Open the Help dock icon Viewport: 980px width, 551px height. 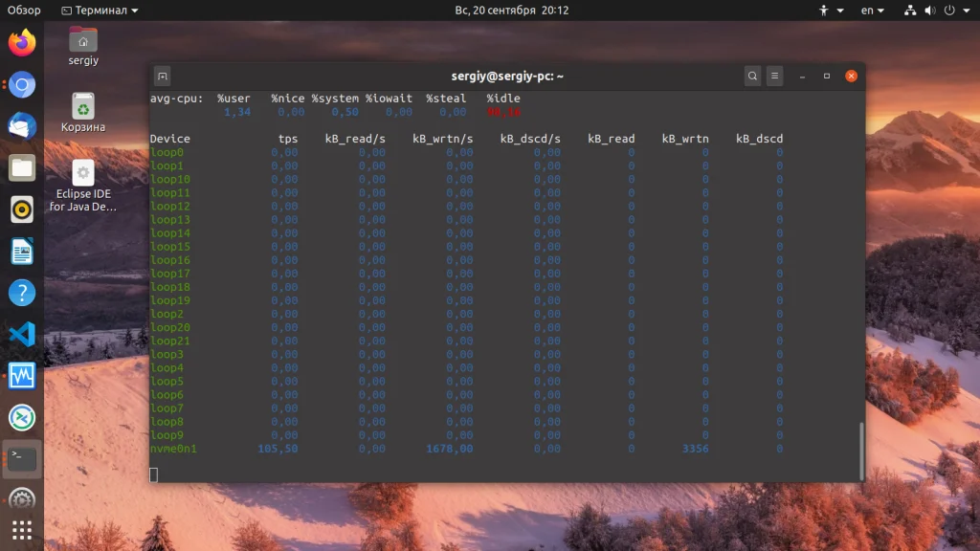click(22, 293)
